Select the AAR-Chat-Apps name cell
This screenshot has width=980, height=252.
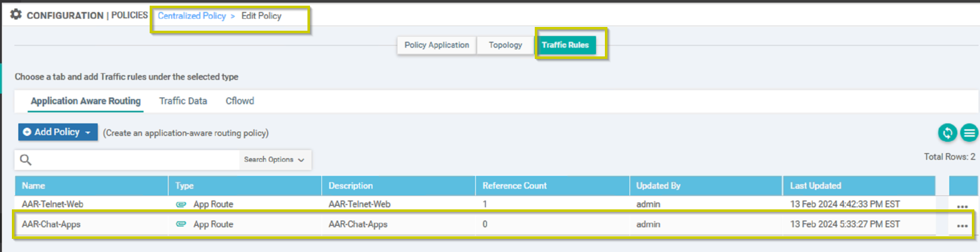pos(51,224)
